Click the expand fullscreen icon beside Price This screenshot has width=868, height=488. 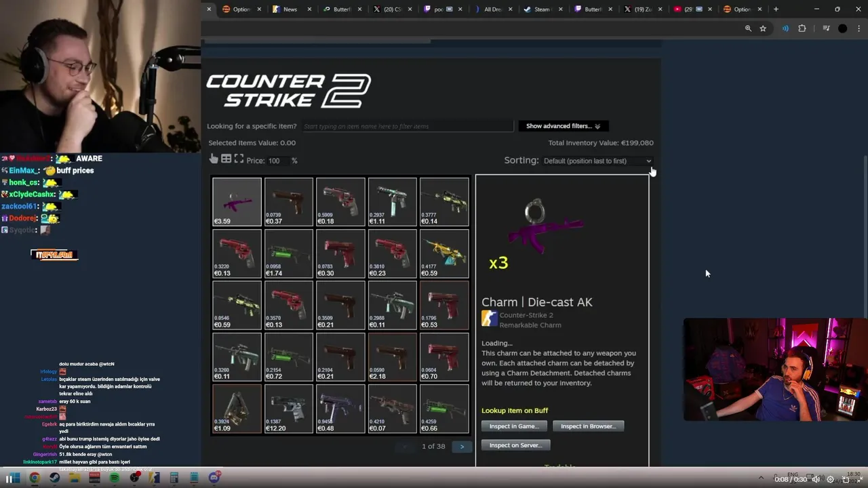click(x=239, y=159)
